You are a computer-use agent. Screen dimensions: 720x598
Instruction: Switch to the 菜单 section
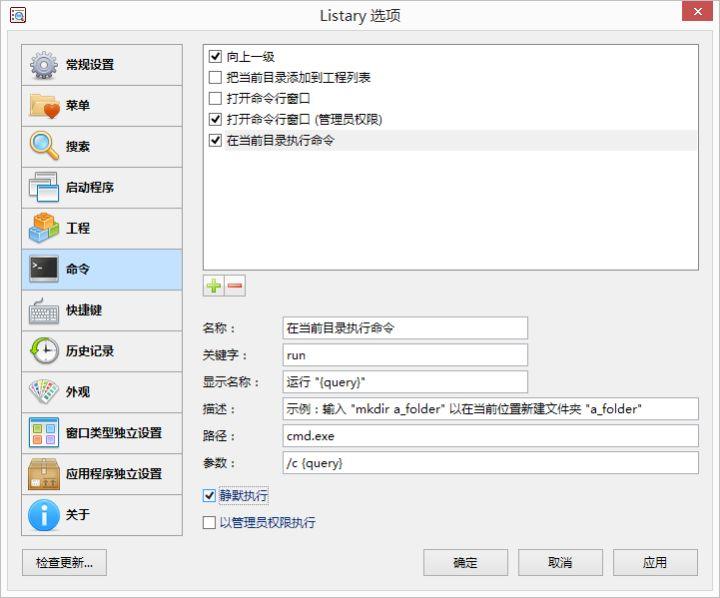[x=101, y=106]
